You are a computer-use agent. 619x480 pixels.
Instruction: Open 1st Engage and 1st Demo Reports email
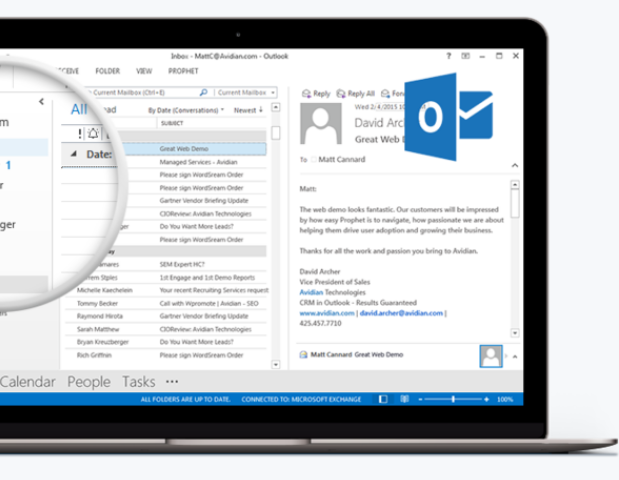(166, 278)
